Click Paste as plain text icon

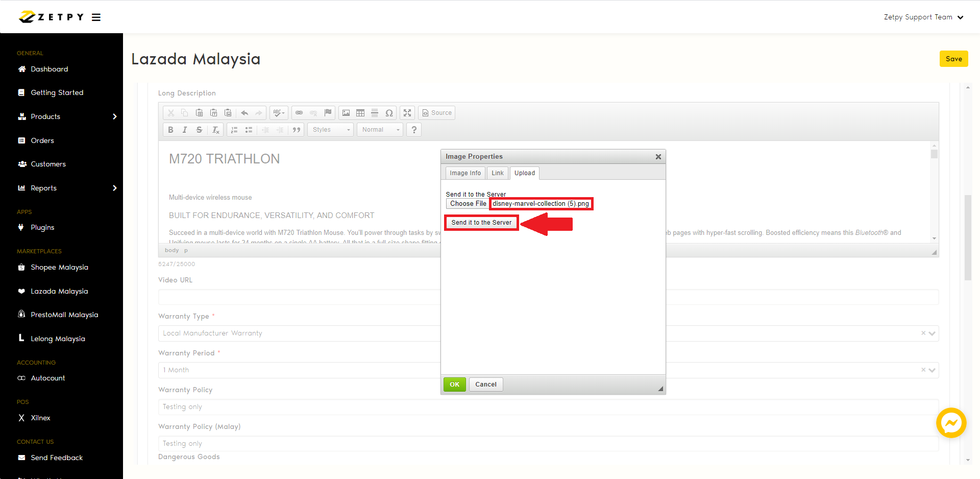(x=214, y=113)
